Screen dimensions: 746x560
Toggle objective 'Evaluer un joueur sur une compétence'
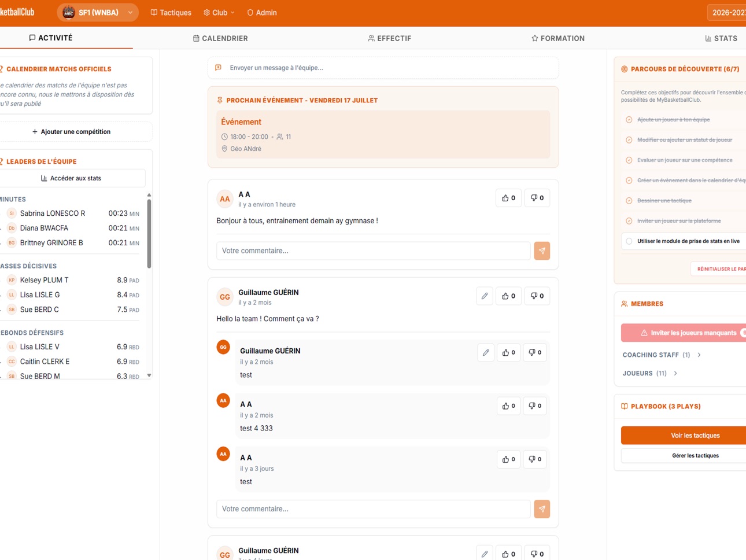click(629, 160)
